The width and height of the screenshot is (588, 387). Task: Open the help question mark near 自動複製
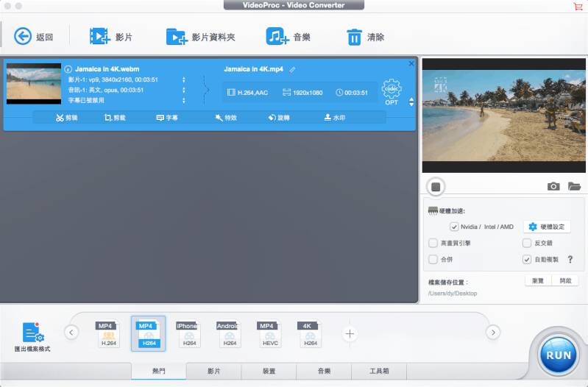(x=570, y=259)
